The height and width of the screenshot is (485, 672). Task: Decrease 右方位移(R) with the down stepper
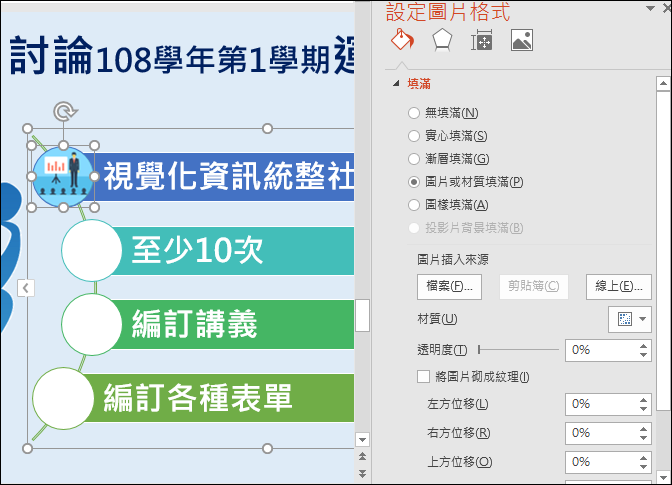point(643,438)
